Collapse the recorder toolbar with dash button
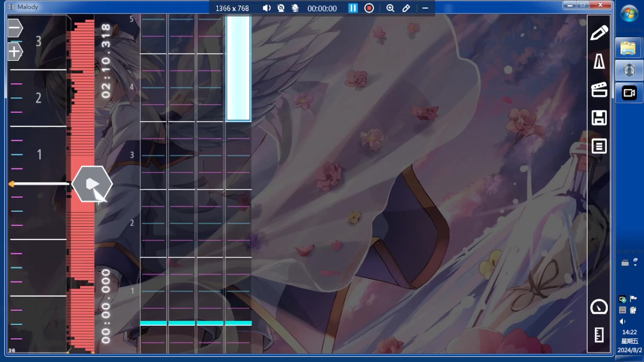Image resolution: width=644 pixels, height=362 pixels. tap(425, 8)
